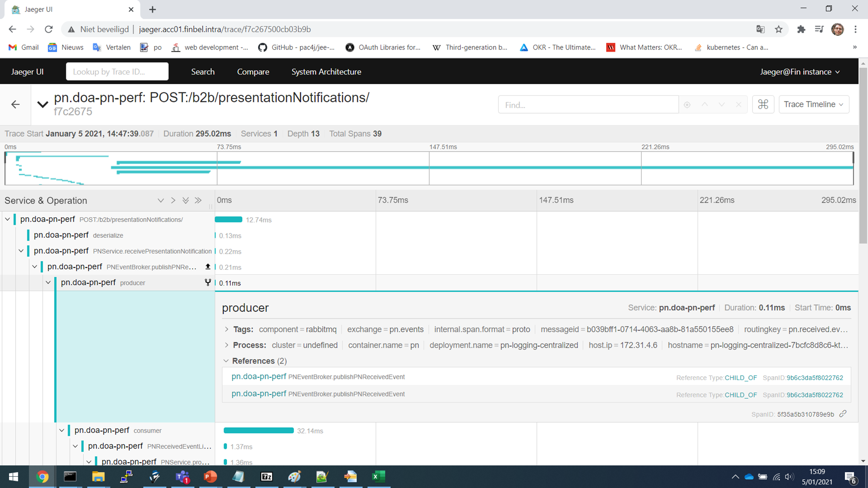Go to the Compare page

[253, 72]
